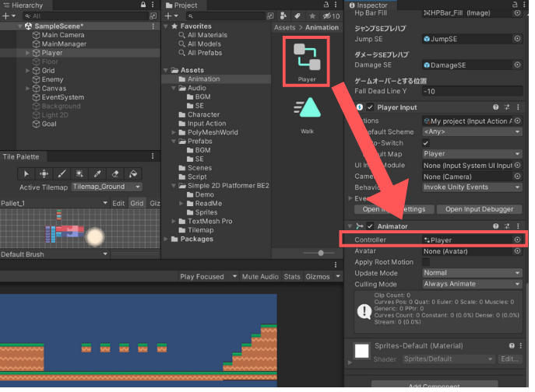Expand the Player object in Hierarchy

[x=28, y=54]
